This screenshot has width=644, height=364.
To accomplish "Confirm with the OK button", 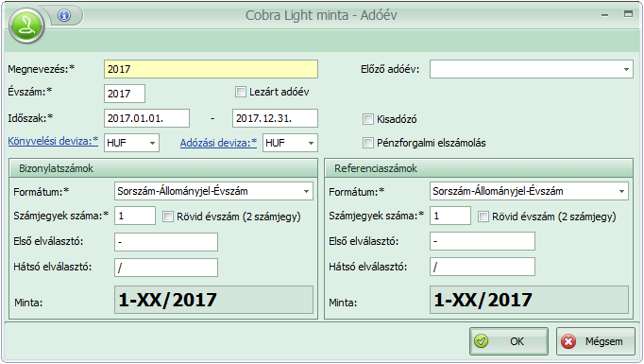I will pyautogui.click(x=509, y=341).
